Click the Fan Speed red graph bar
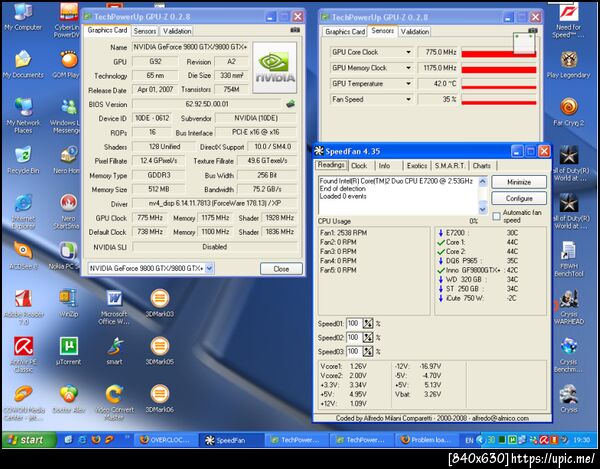 (x=499, y=103)
